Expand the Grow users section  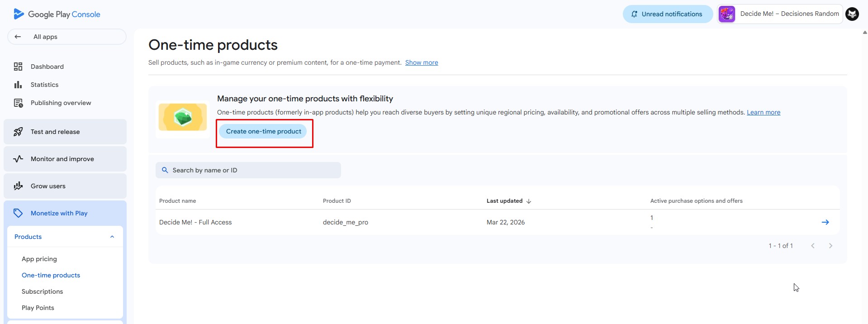[65, 186]
